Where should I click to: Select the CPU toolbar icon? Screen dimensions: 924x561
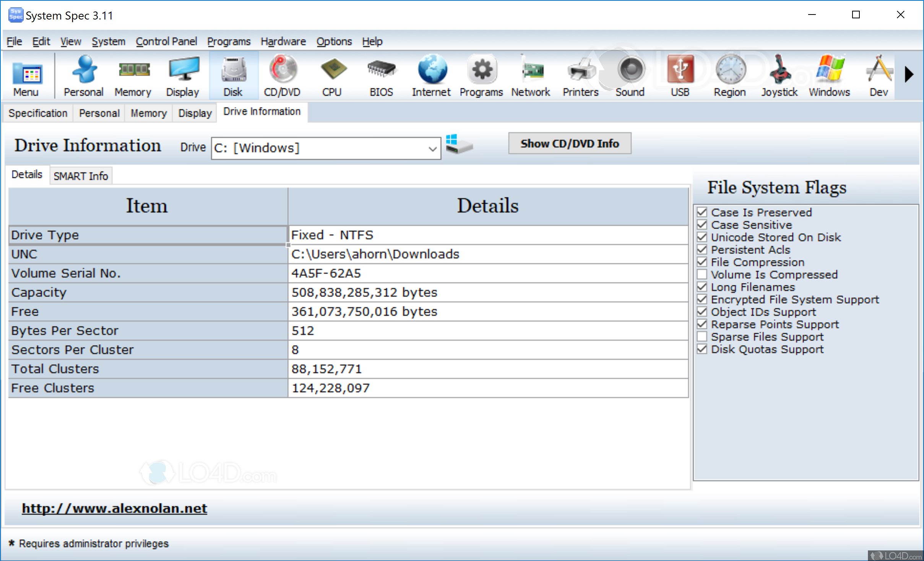tap(332, 75)
